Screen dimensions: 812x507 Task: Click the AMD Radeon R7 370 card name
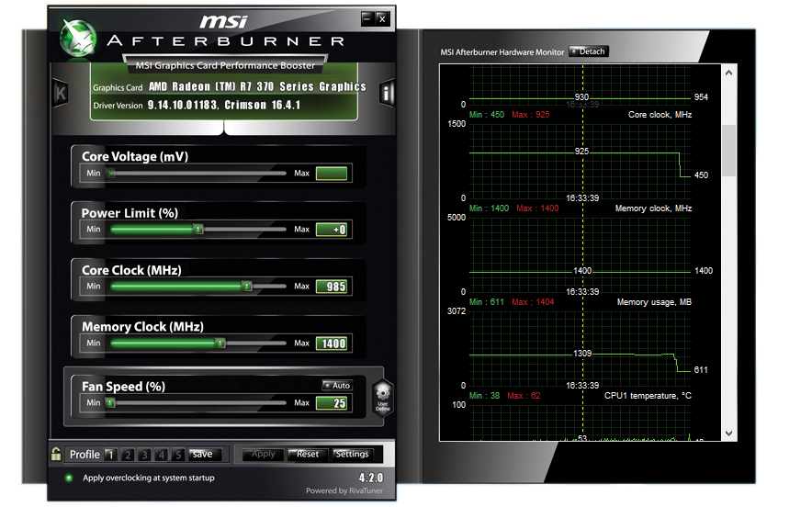point(257,86)
